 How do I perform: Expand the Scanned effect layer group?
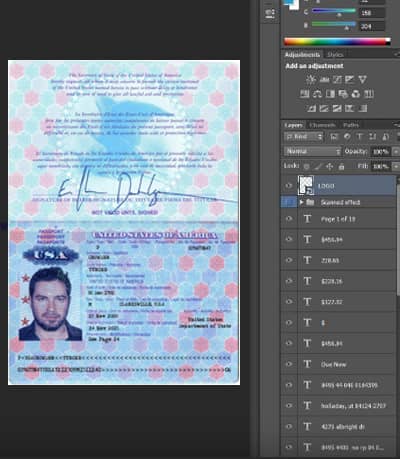click(x=302, y=202)
